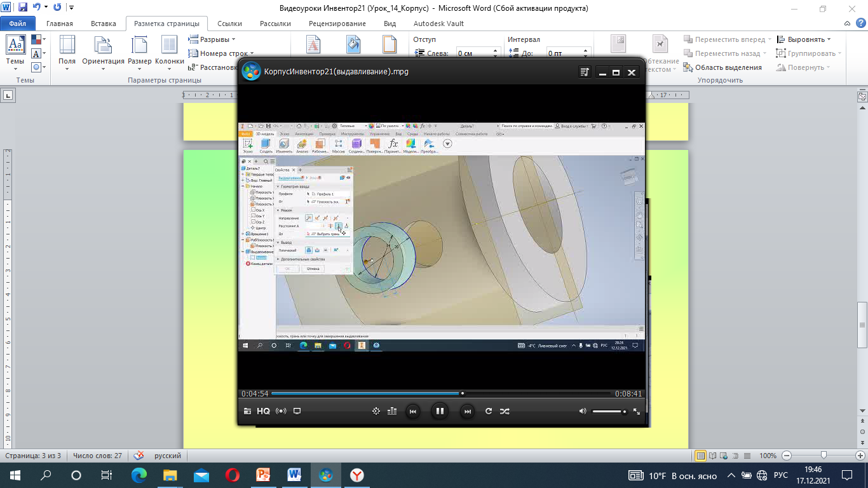Screen dimensions: 868x488
Task: Open the Windows Start menu
Action: click(x=15, y=475)
